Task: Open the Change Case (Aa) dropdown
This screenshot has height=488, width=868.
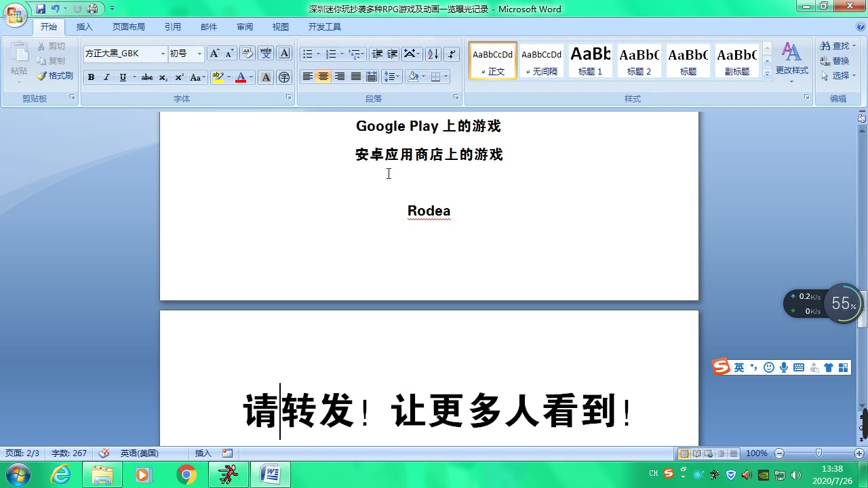Action: point(197,77)
